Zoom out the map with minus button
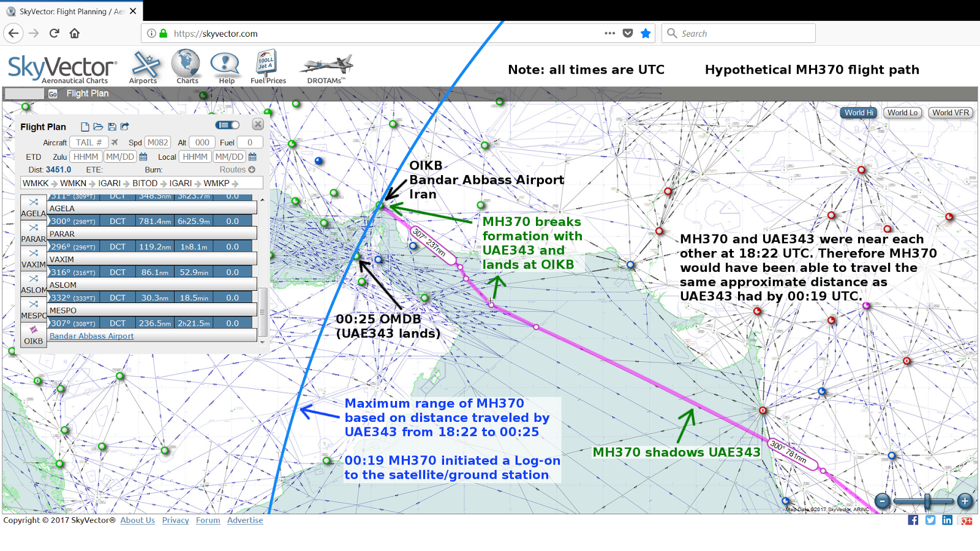Viewport: 980px width, 551px height. click(x=883, y=501)
